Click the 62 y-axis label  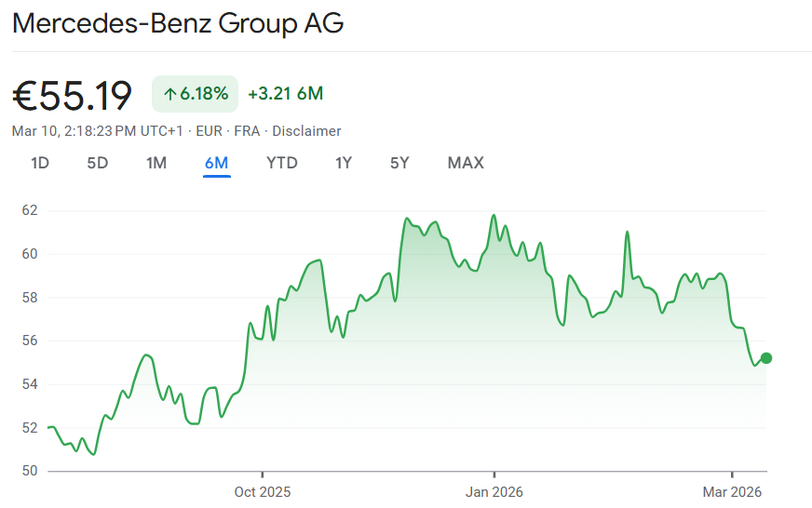pos(30,210)
